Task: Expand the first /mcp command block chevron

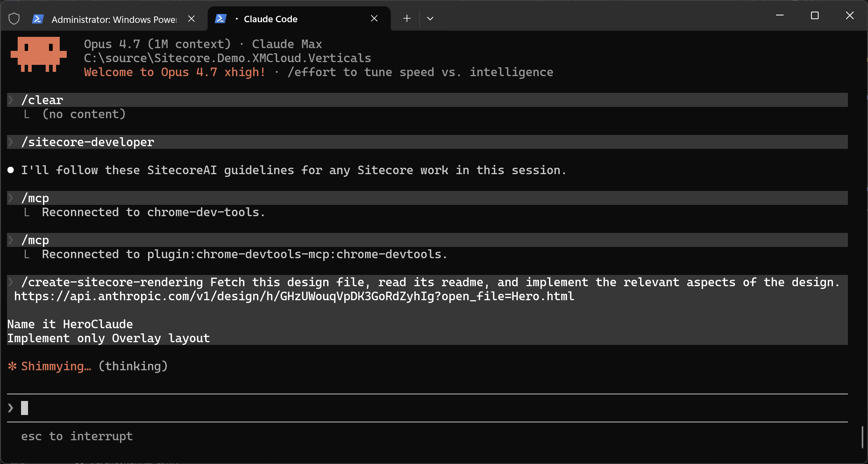Action: (10, 198)
